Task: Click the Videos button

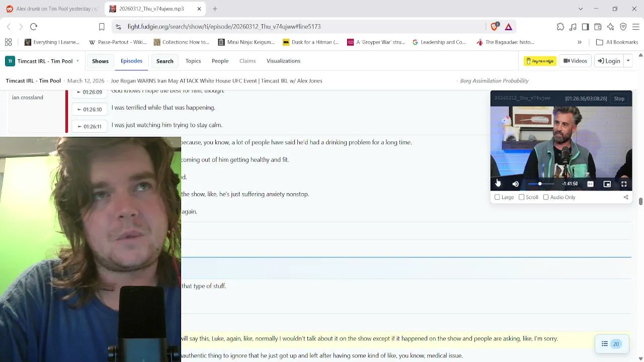Action: [x=575, y=61]
